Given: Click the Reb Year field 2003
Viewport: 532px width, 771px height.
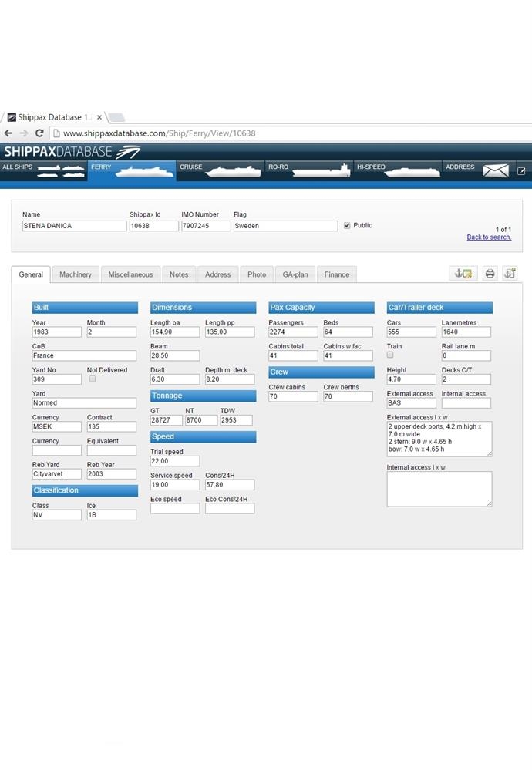Looking at the screenshot, I should click(112, 474).
